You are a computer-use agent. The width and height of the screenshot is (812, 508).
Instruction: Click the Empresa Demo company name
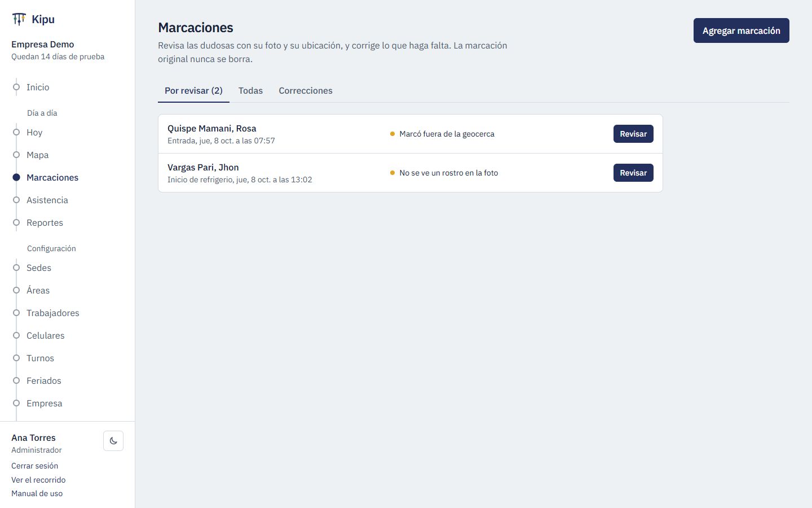pos(42,44)
